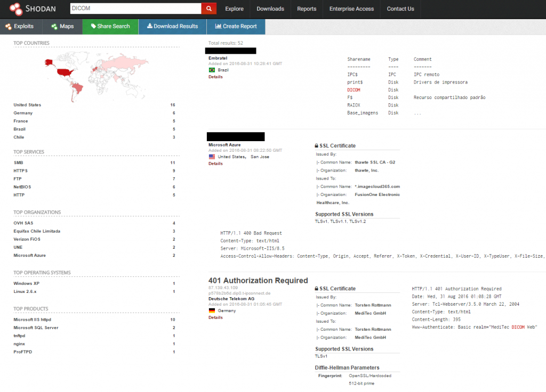Filter by Equifax Chile Limitada organization
The width and height of the screenshot is (546, 392).
coord(37,231)
